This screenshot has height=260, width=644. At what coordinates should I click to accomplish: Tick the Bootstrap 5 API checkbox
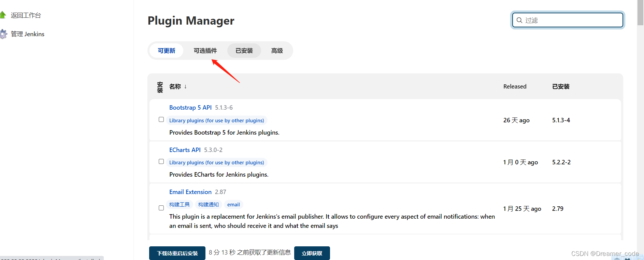pos(161,120)
